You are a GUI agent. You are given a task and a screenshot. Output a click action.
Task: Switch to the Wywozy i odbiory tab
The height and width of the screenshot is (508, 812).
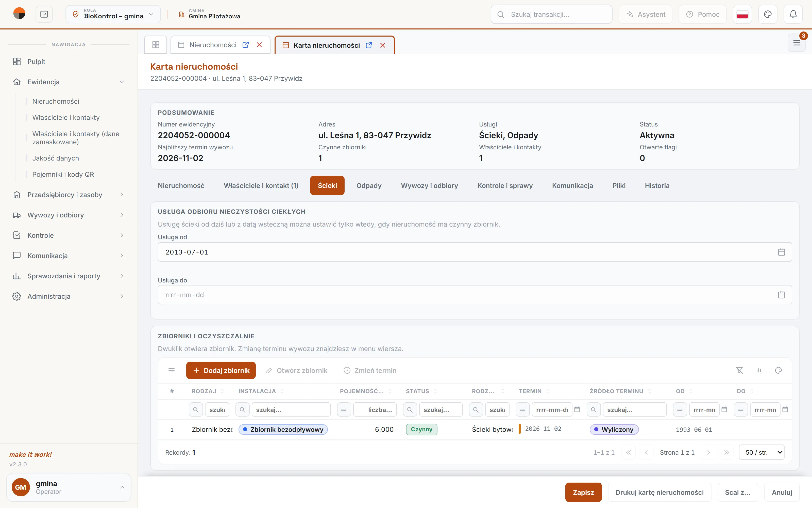point(429,185)
